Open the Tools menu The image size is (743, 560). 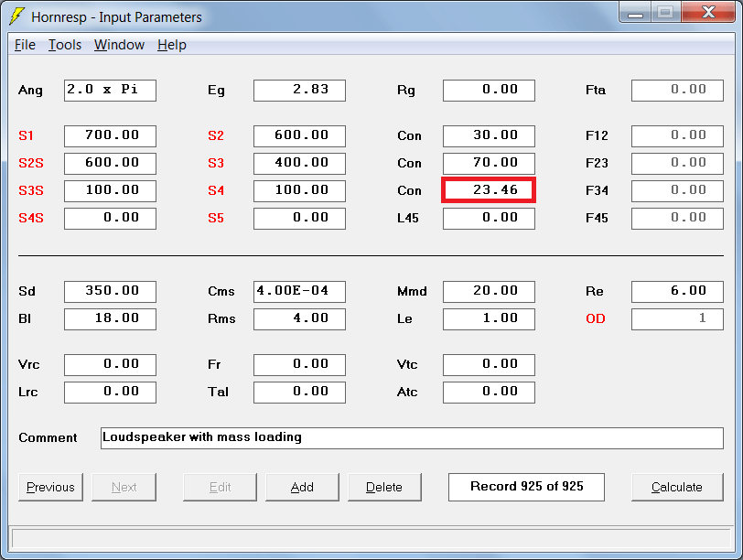[x=65, y=45]
